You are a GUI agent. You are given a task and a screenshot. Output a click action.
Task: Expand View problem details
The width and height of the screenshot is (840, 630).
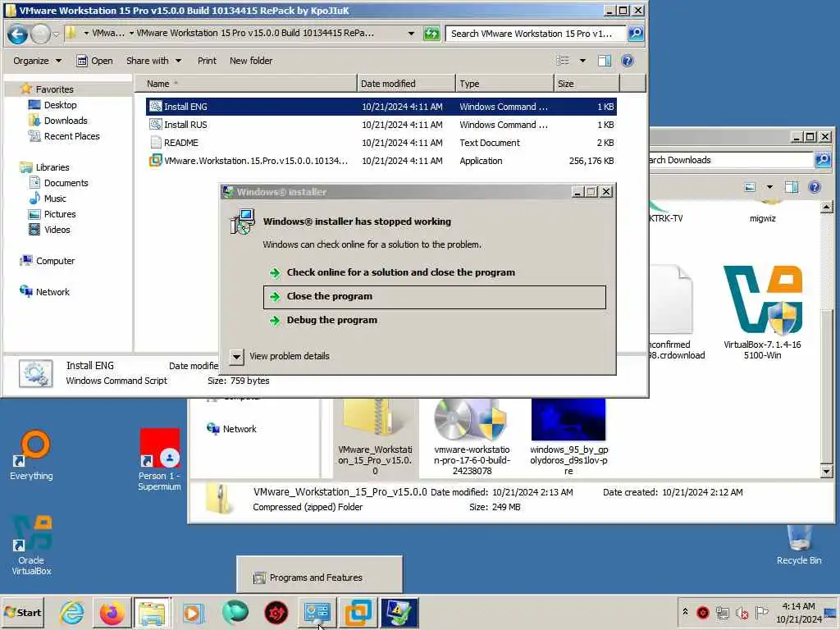[x=280, y=356]
